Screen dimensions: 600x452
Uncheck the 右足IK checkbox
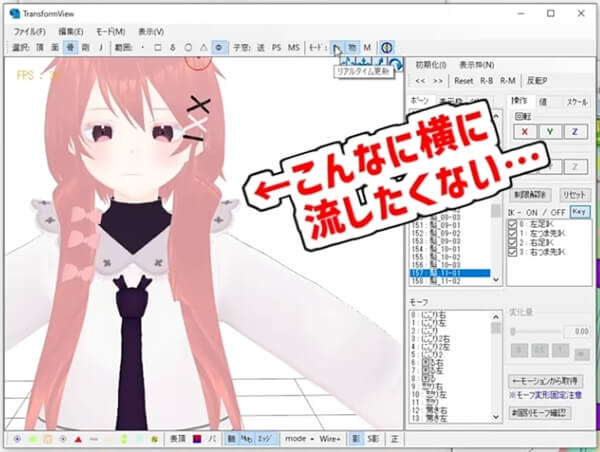[x=512, y=243]
